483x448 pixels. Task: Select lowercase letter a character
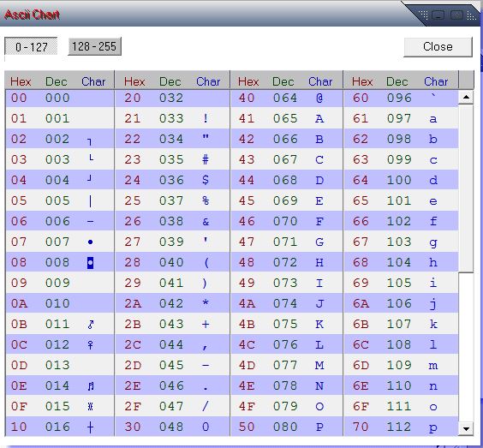click(433, 119)
